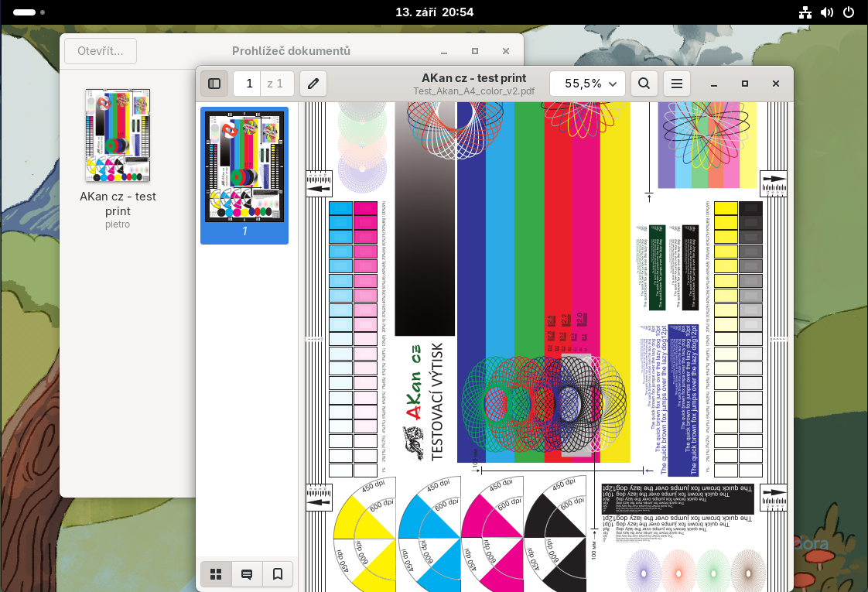Image resolution: width=868 pixels, height=592 pixels.
Task: Click the 'pietro' author text
Action: [x=118, y=224]
